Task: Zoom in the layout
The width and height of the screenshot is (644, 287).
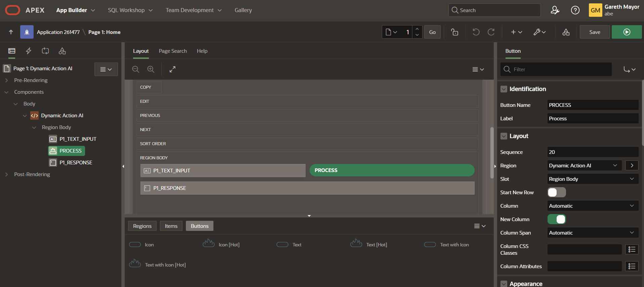Action: (151, 69)
